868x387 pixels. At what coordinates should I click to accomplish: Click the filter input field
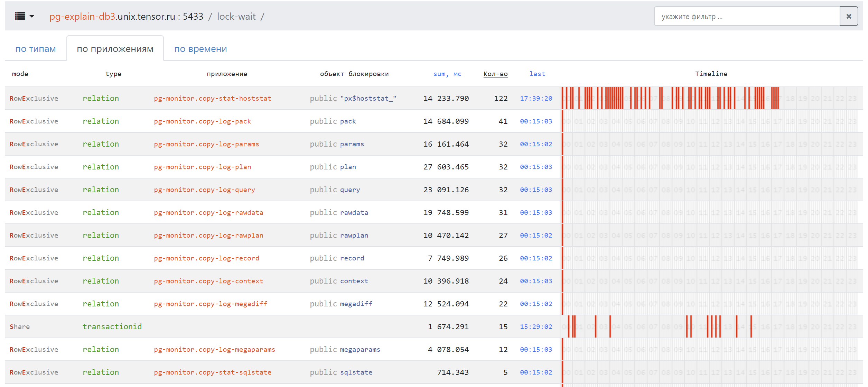click(747, 16)
